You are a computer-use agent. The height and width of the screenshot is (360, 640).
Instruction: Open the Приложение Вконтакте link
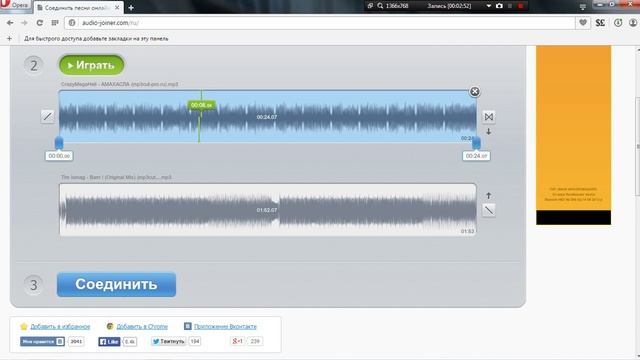(x=225, y=327)
